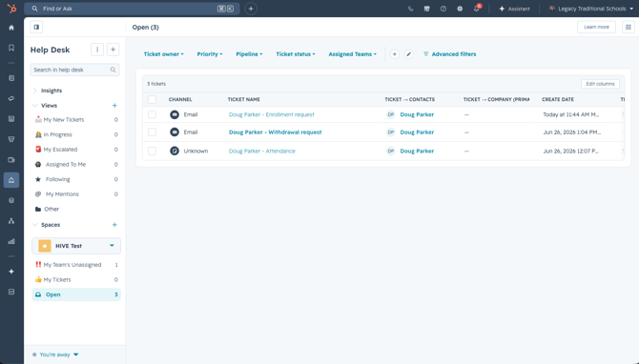
Task: Open the Other folder view
Action: click(x=76, y=210)
